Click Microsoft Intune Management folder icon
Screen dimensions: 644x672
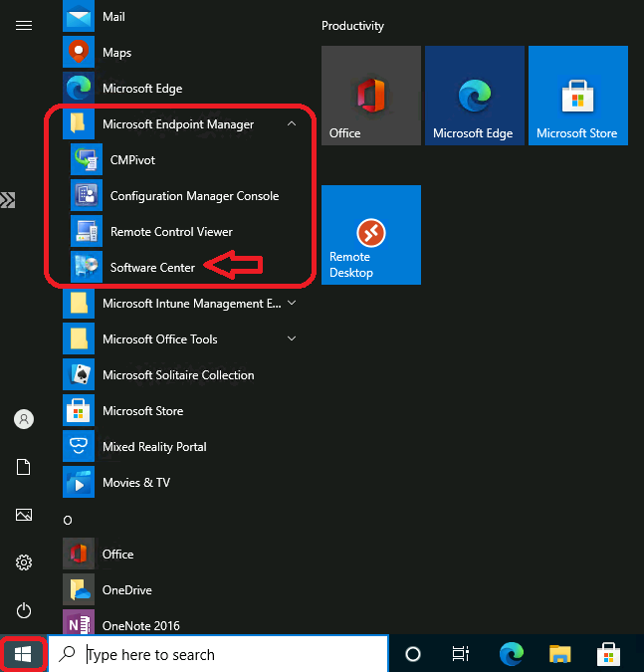79,303
